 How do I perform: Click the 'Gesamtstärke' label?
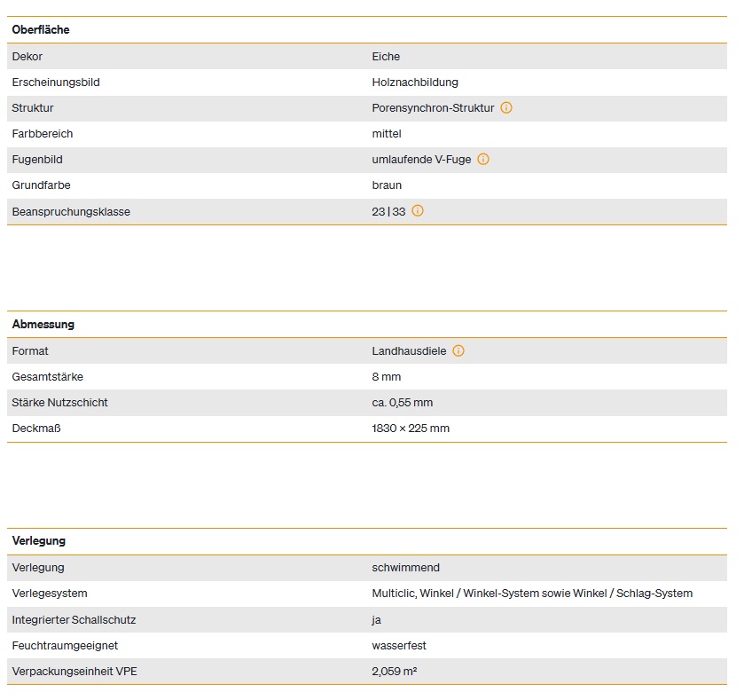(48, 377)
